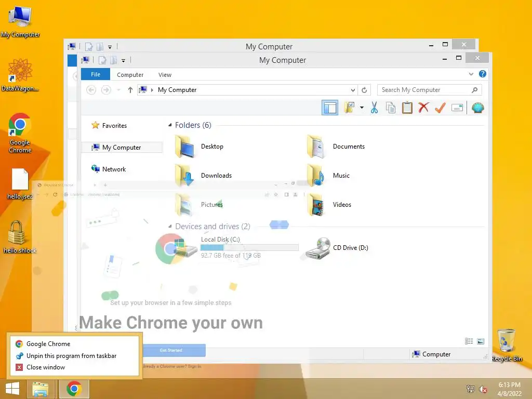The image size is (532, 399).
Task: Open the File tab
Action: [x=96, y=74]
